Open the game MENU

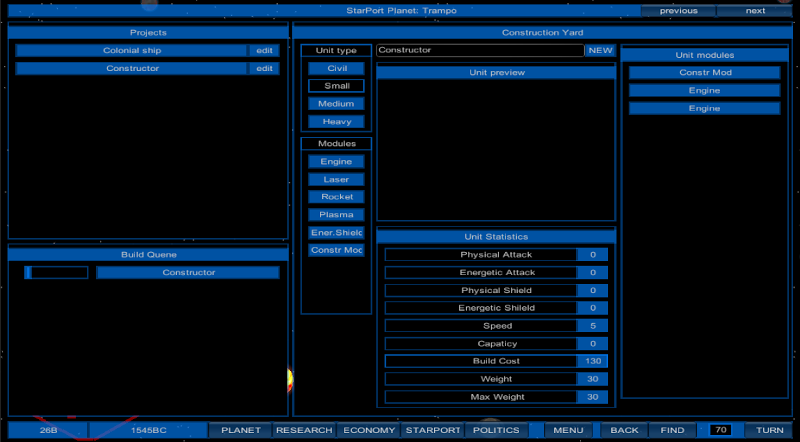(x=568, y=430)
